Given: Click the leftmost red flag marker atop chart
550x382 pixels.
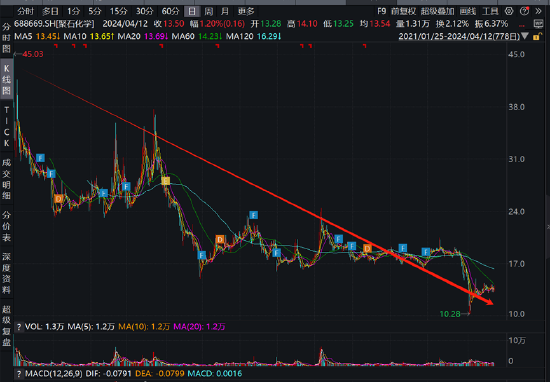Looking at the screenshot, I should click(x=56, y=46).
